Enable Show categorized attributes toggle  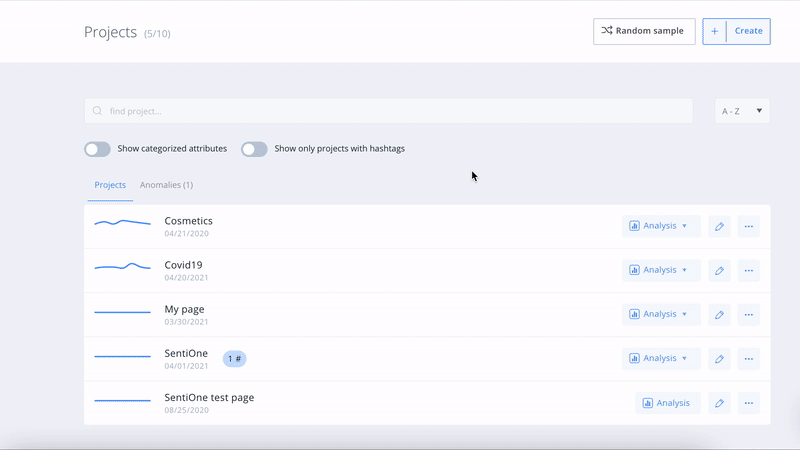[97, 149]
